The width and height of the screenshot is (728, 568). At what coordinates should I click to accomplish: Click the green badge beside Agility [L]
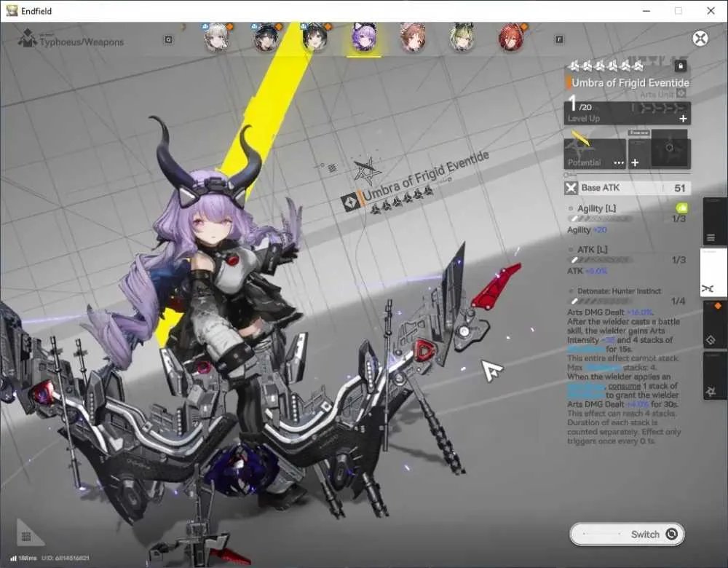[x=681, y=208]
